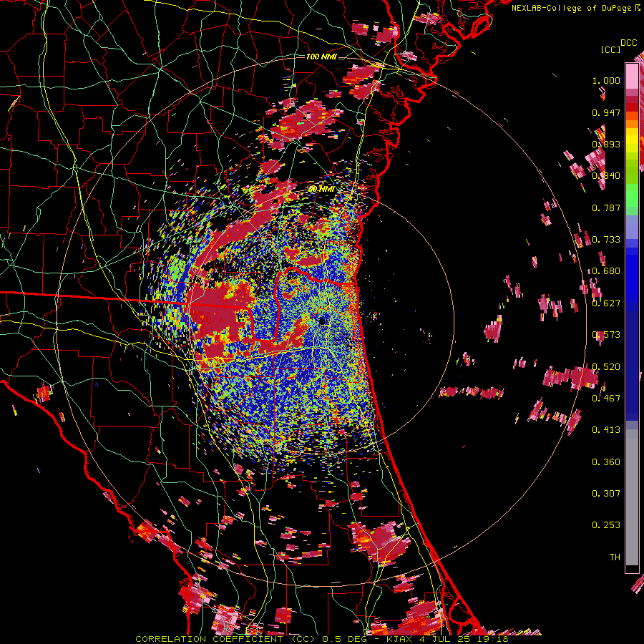The width and height of the screenshot is (644, 644).
Task: Pick the bright green segment of the color bar
Action: pos(632,195)
